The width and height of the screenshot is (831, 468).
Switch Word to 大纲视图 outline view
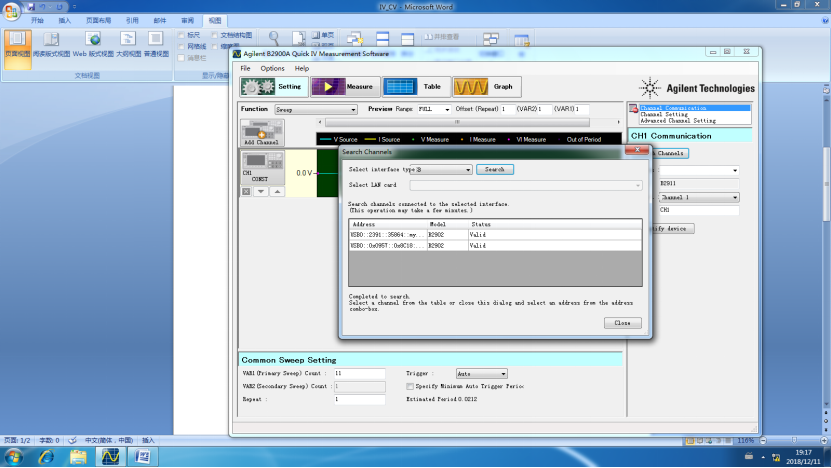[128, 45]
